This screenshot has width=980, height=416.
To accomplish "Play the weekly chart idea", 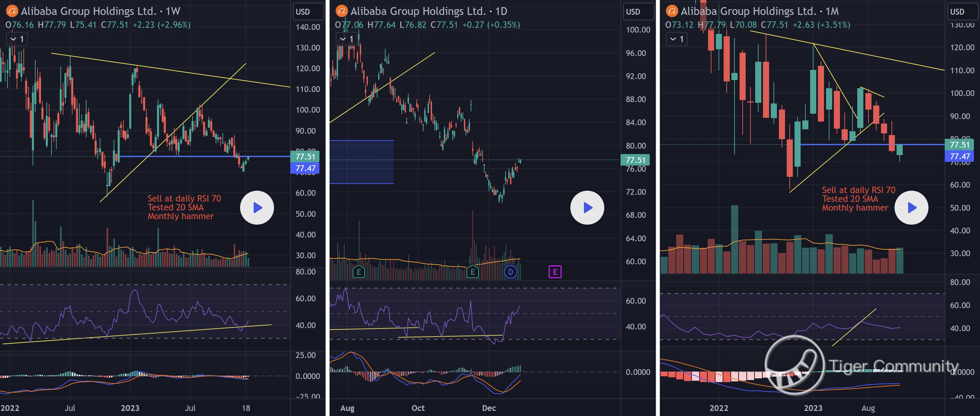I will [257, 208].
